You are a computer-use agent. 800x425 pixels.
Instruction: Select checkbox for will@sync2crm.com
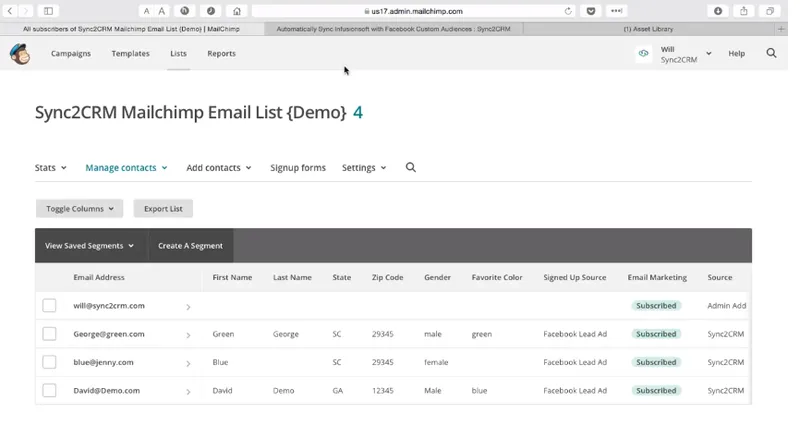tap(49, 306)
